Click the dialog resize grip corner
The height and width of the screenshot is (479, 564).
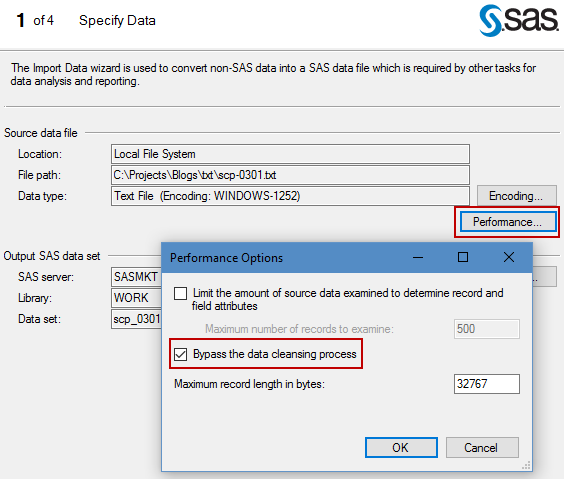tap(526, 465)
